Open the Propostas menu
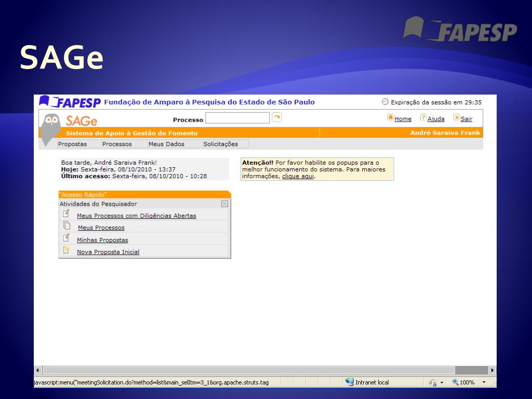This screenshot has width=532, height=399. (x=72, y=144)
